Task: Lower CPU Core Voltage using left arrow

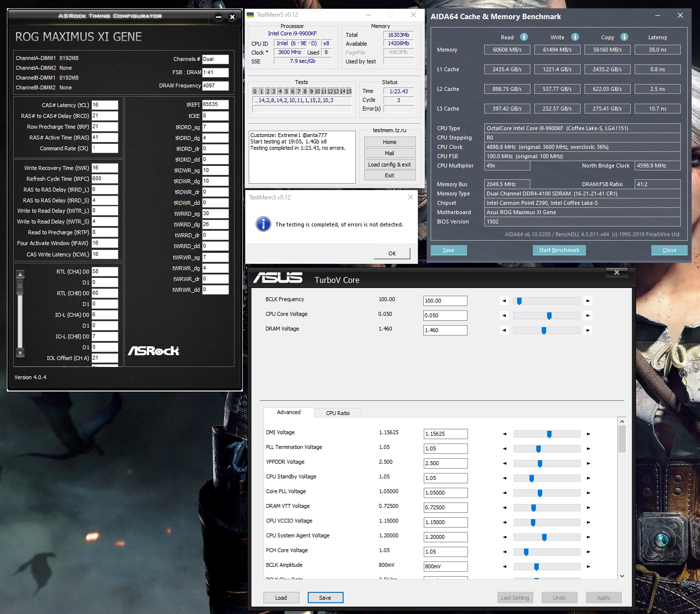Action: pyautogui.click(x=504, y=315)
